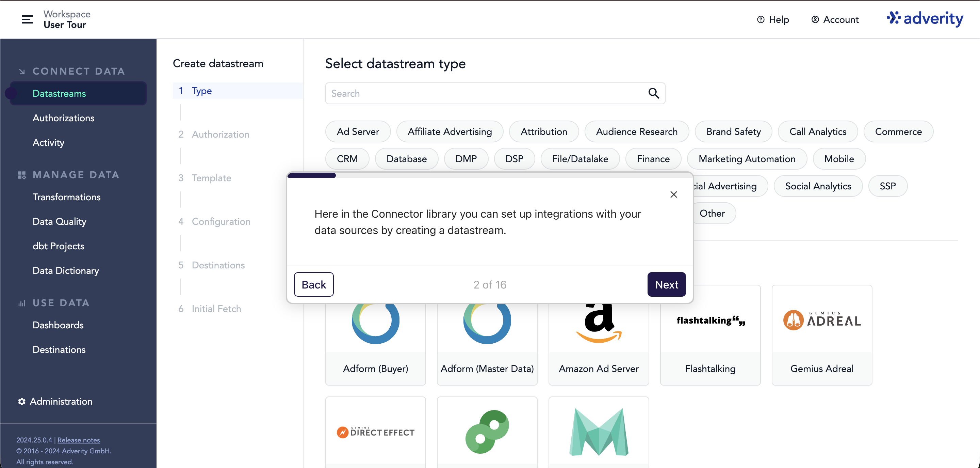Open Dashboards in the sidebar
Screen dimensions: 980x468
pyautogui.click(x=58, y=325)
